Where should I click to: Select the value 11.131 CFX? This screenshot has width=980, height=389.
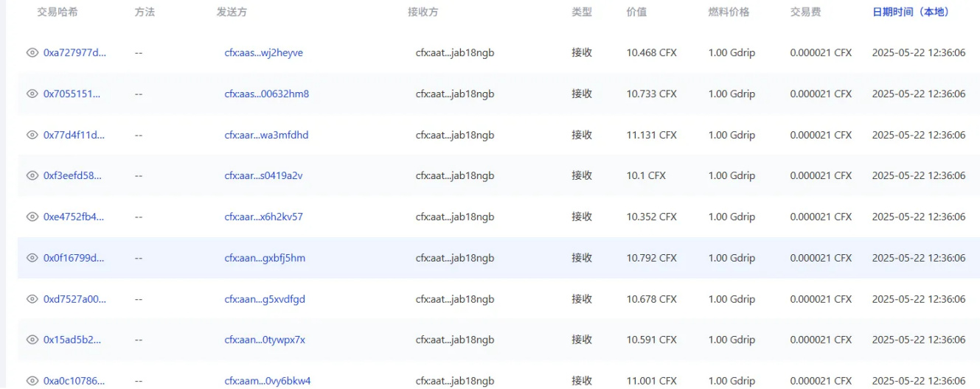click(652, 136)
